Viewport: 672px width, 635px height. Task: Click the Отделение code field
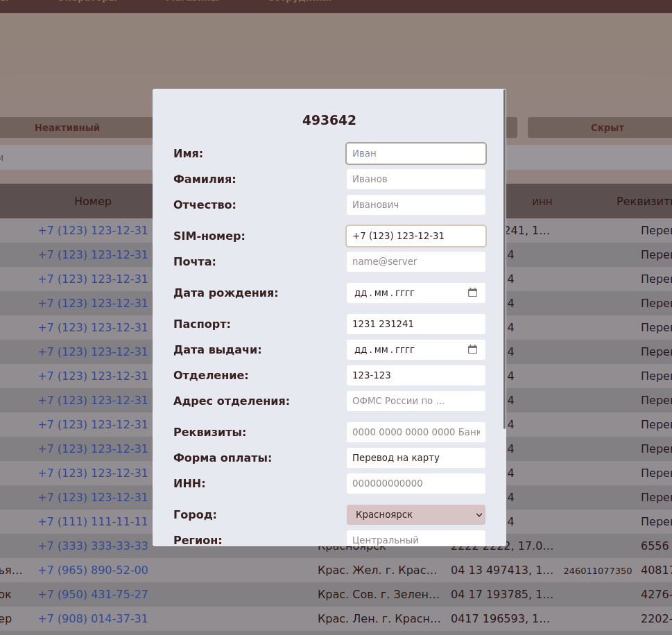(x=415, y=375)
